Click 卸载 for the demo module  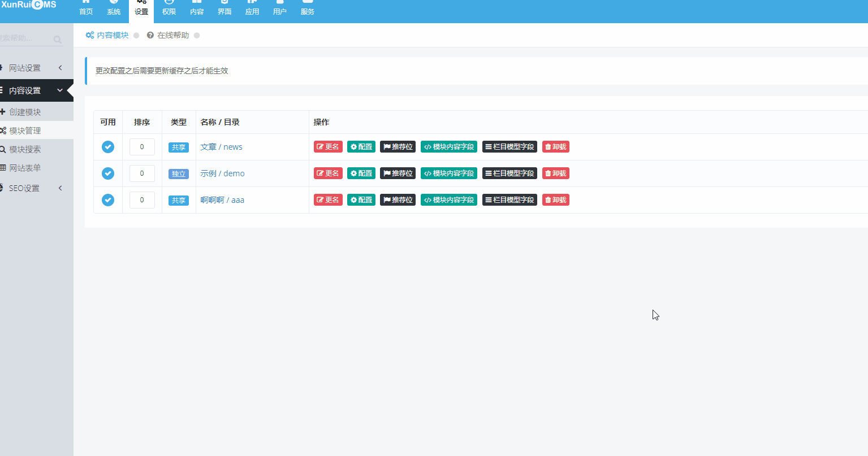click(556, 173)
